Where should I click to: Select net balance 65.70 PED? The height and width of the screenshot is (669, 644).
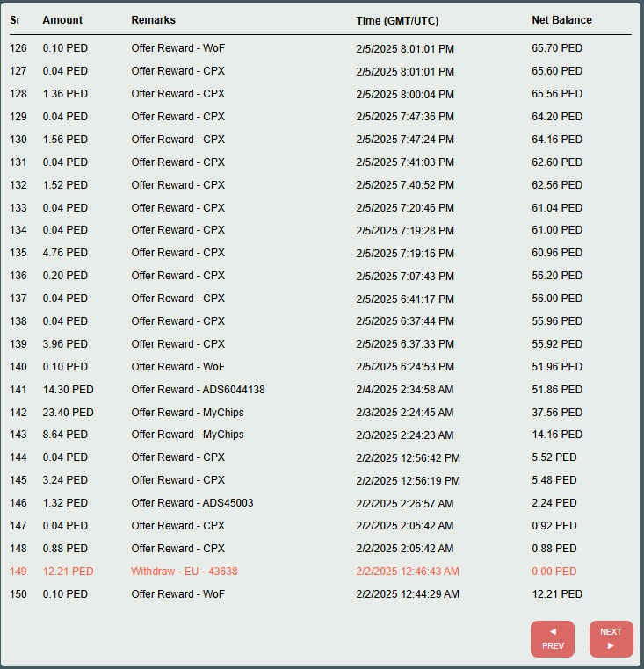[557, 48]
